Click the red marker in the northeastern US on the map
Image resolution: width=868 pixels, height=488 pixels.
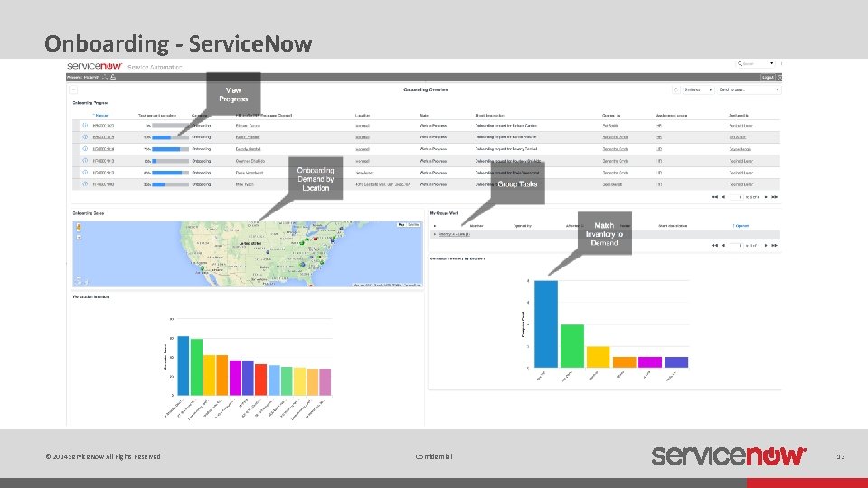[x=316, y=239]
